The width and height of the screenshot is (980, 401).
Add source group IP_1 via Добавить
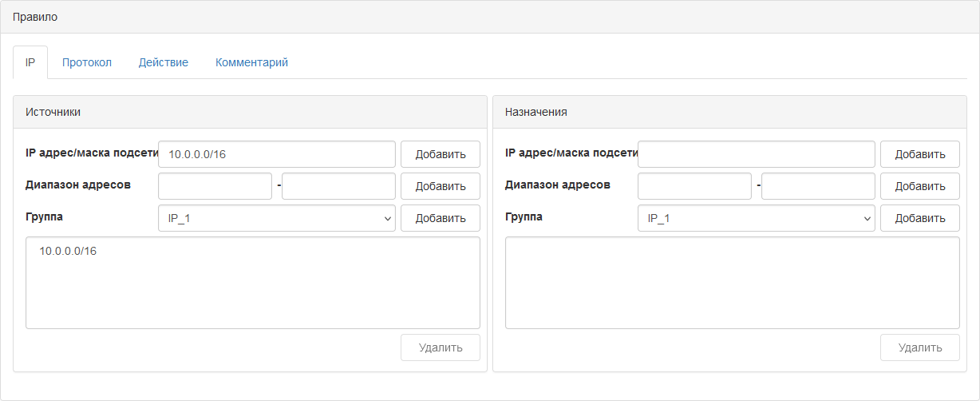tap(441, 218)
